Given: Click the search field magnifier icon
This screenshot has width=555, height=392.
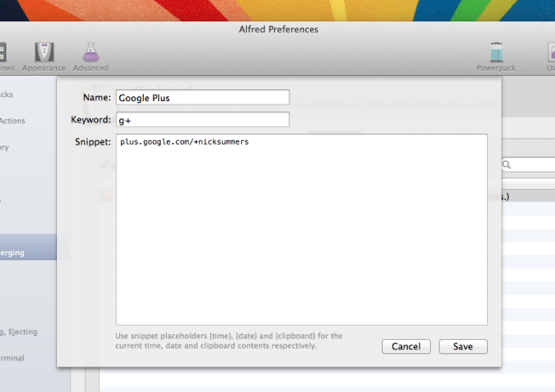Looking at the screenshot, I should (x=507, y=165).
